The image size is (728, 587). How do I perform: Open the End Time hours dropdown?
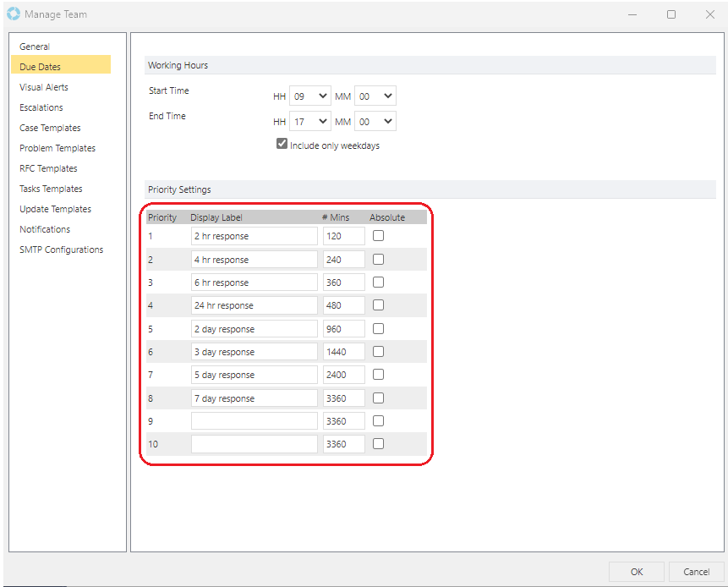pyautogui.click(x=309, y=122)
